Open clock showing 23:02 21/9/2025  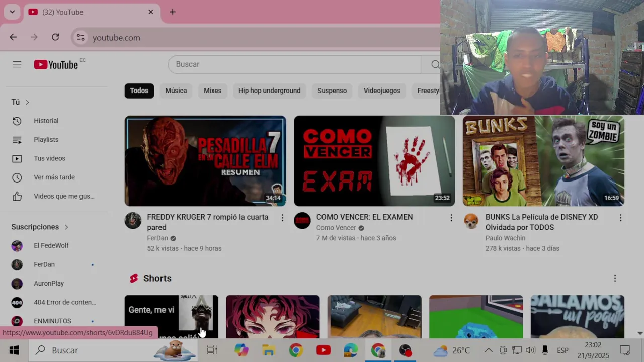(594, 350)
